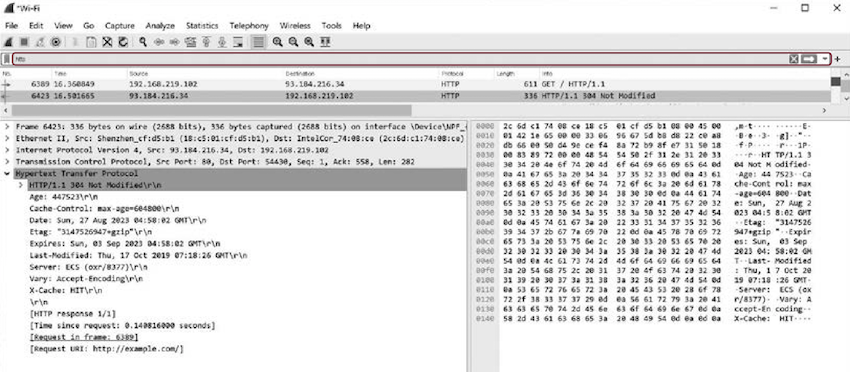Expand the Frame 6423 details

pyautogui.click(x=7, y=126)
